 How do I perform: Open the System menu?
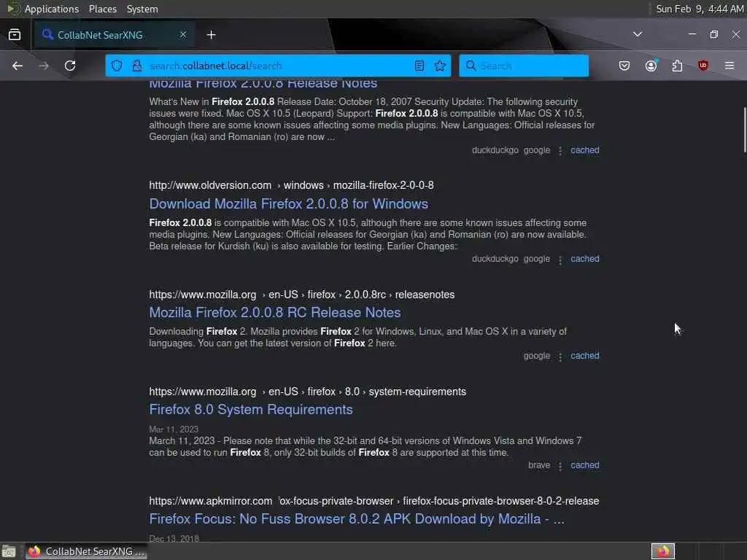pos(142,9)
